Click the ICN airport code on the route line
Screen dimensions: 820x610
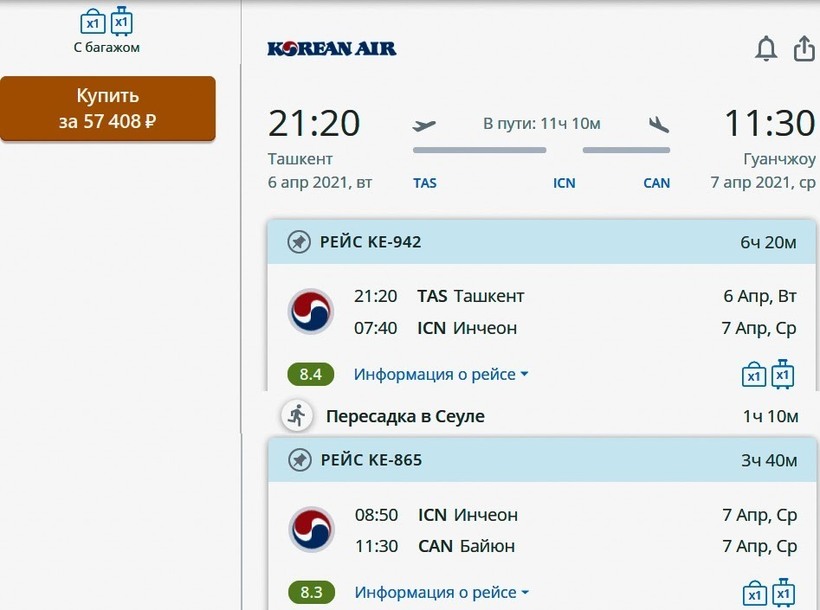[564, 183]
